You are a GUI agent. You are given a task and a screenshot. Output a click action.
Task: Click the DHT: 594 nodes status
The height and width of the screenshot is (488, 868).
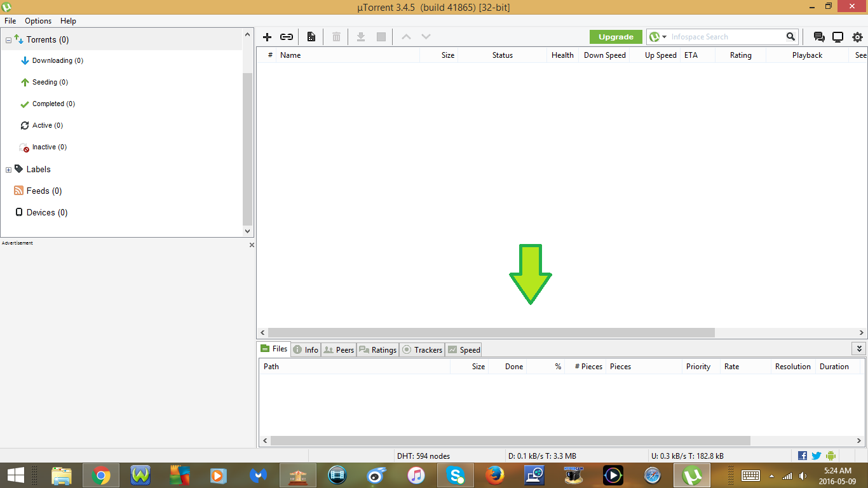point(423,456)
